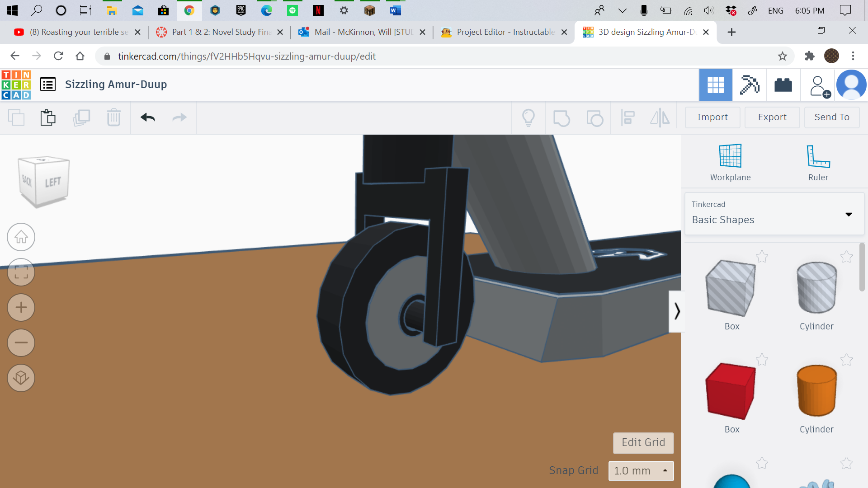Close the 3D design Sizzling Amur tab

706,32
